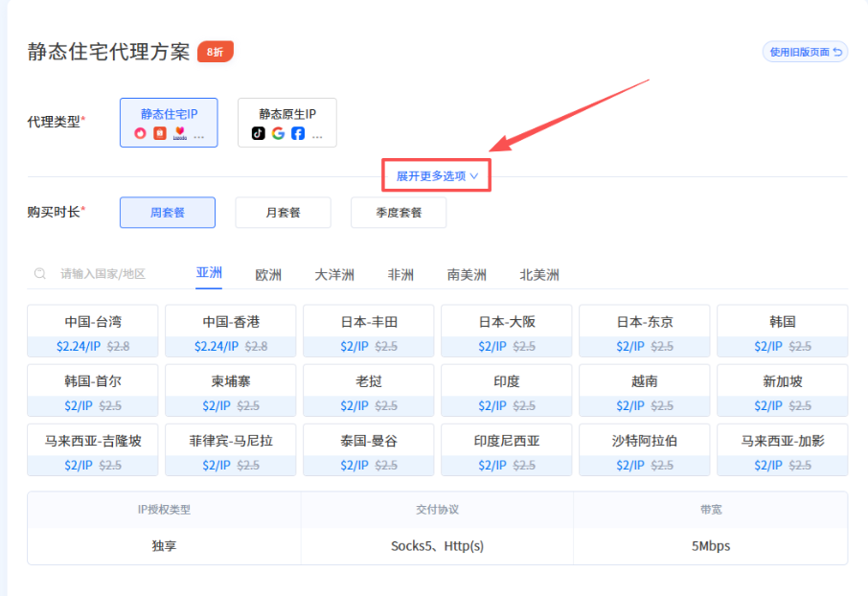868x596 pixels.
Task: Select the 老挝 location card
Action: click(x=369, y=391)
